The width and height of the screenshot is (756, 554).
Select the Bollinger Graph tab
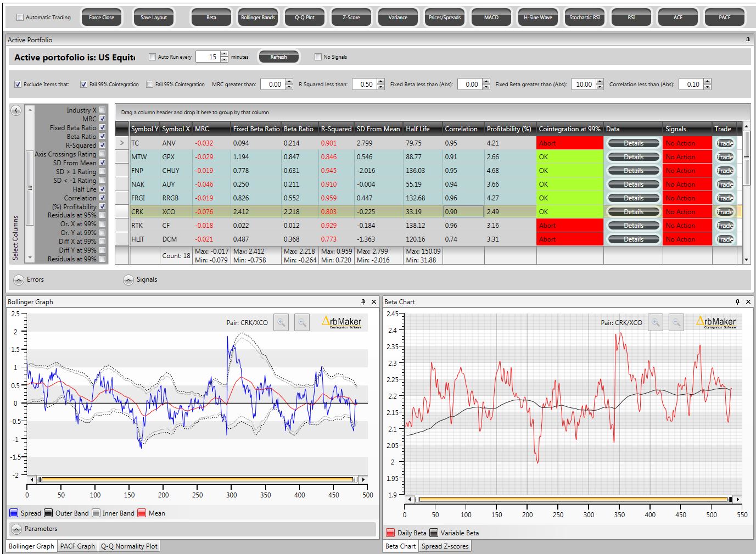coord(31,546)
